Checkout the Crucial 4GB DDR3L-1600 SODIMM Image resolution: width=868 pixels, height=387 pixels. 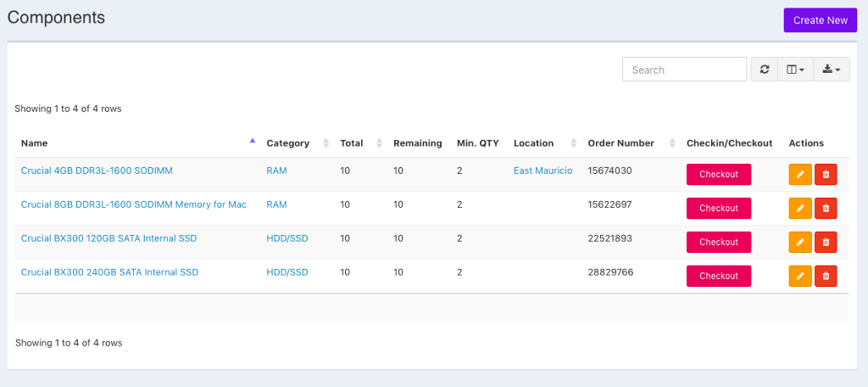coord(718,174)
